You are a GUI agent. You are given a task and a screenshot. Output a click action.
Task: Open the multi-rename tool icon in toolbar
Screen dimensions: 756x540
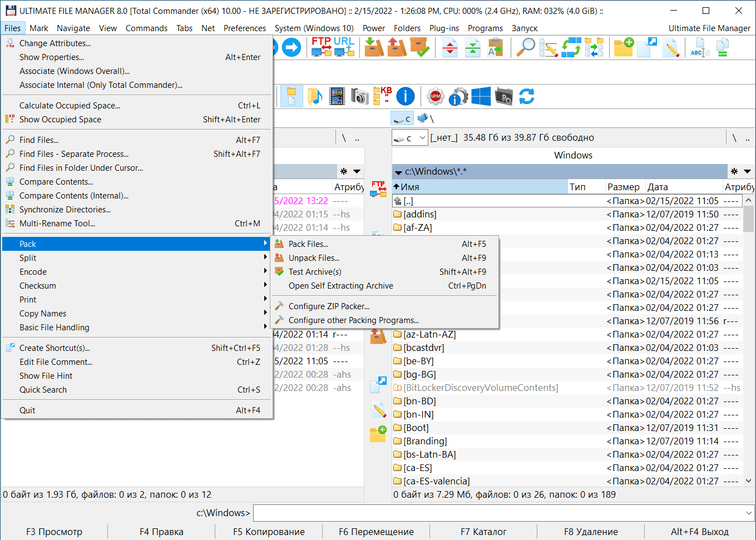point(548,48)
